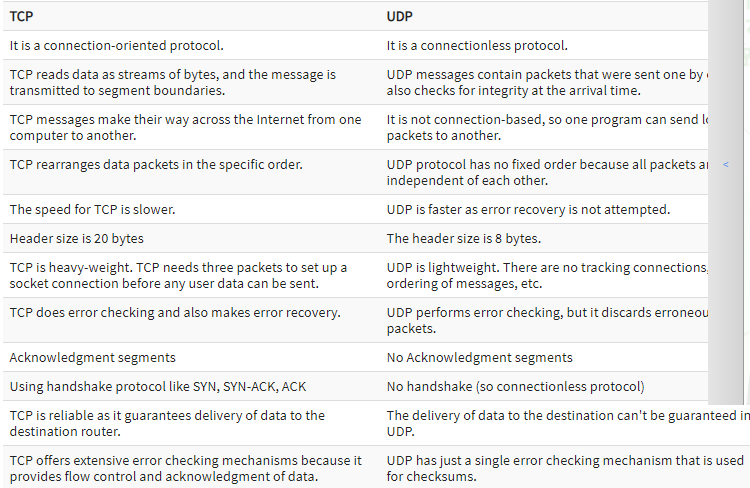Click 'UDP is lightweight' description cell
Image resolution: width=750 pixels, height=488 pixels.
click(547, 275)
